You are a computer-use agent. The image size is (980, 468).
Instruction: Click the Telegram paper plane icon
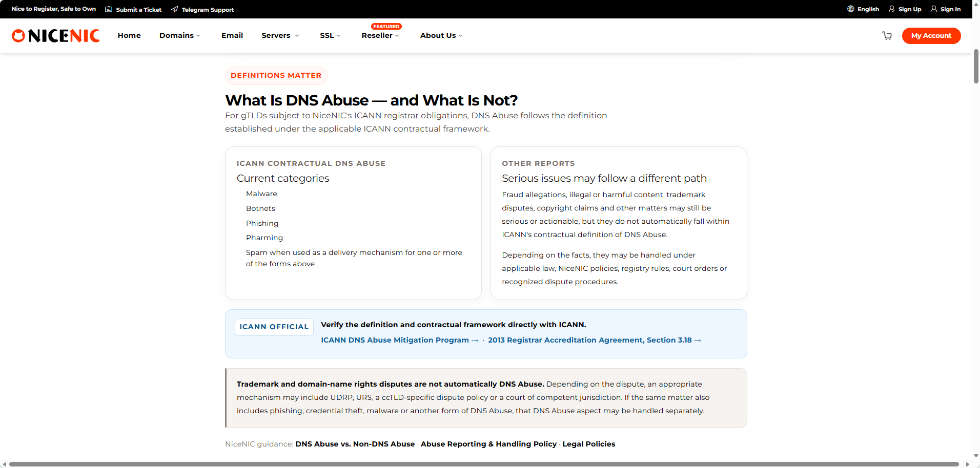174,9
